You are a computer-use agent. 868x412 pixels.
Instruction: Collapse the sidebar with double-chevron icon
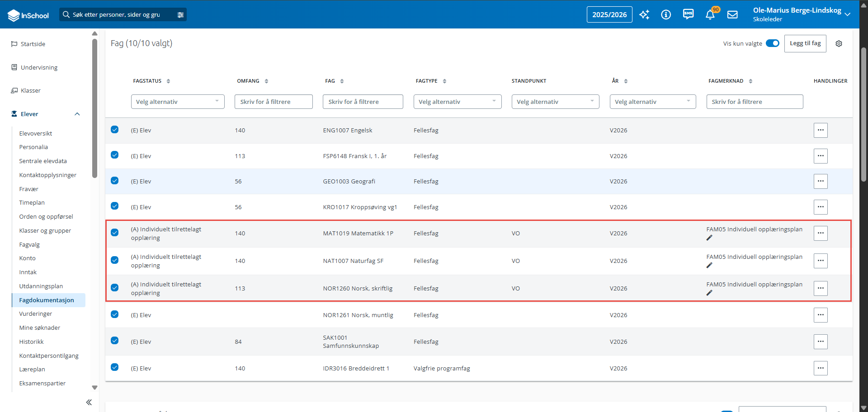pyautogui.click(x=89, y=402)
